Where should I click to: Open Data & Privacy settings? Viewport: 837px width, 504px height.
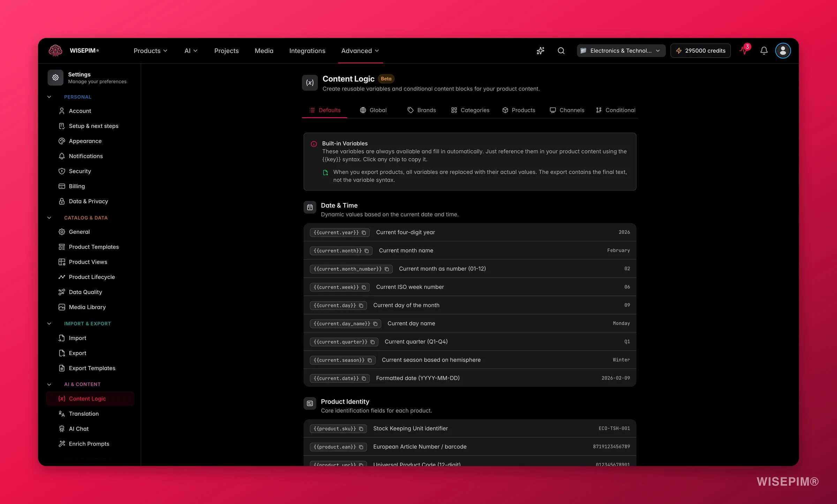pos(90,201)
